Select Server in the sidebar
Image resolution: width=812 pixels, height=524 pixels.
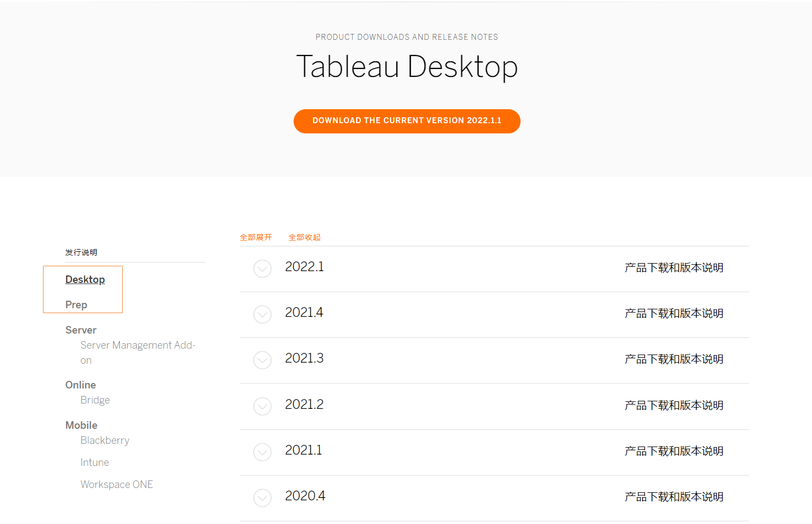[81, 330]
